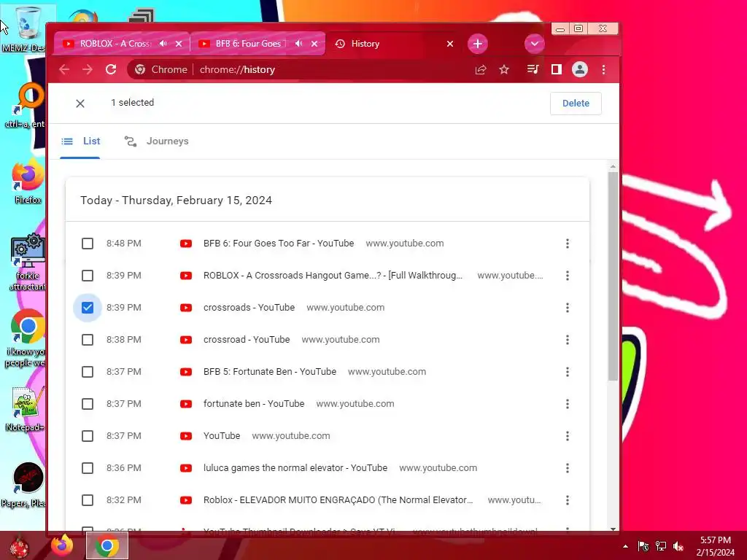Open the side panel icon

click(x=556, y=69)
